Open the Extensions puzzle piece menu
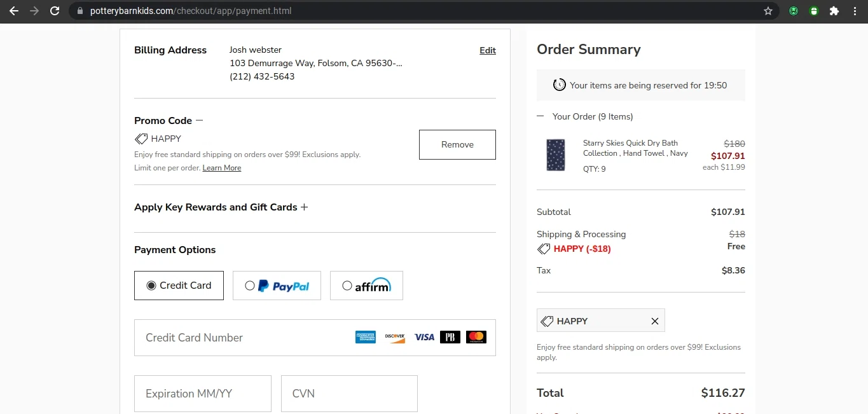The height and width of the screenshot is (414, 868). click(834, 11)
